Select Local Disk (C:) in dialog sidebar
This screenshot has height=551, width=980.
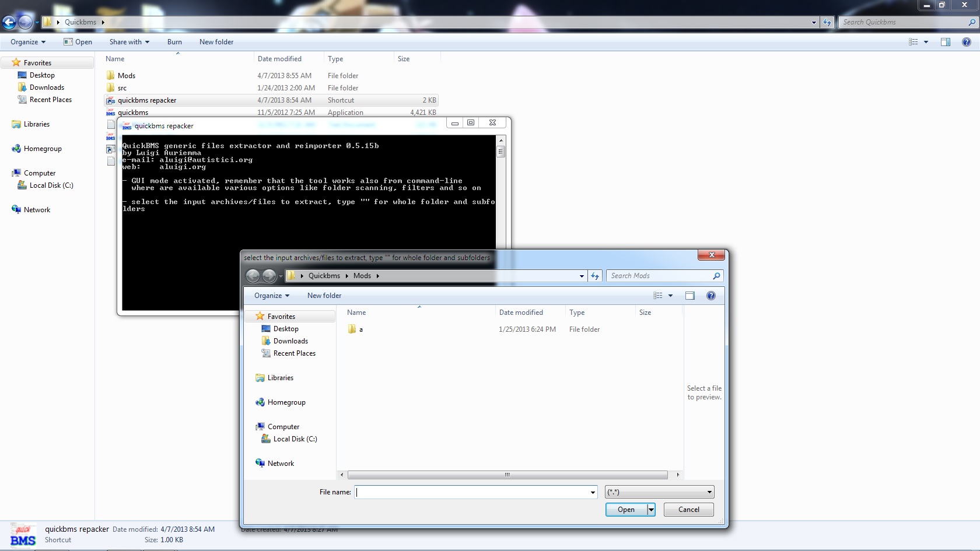coord(295,439)
